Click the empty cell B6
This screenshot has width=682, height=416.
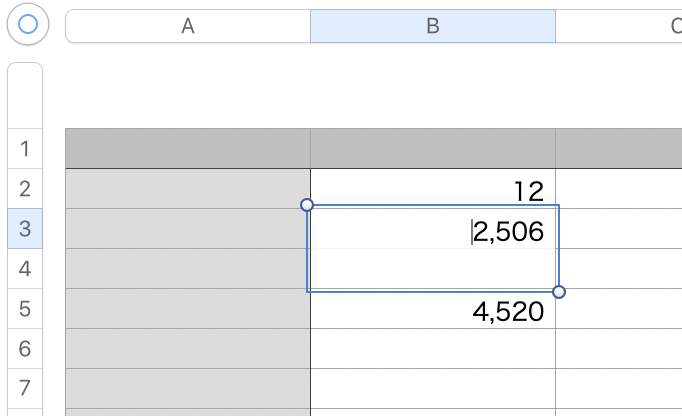tap(432, 349)
